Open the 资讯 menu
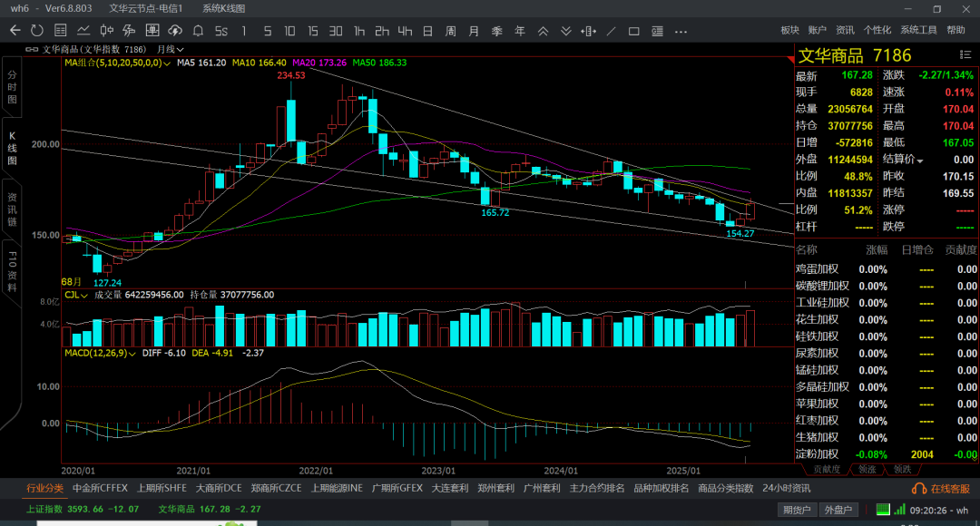The image size is (980, 526). click(845, 30)
